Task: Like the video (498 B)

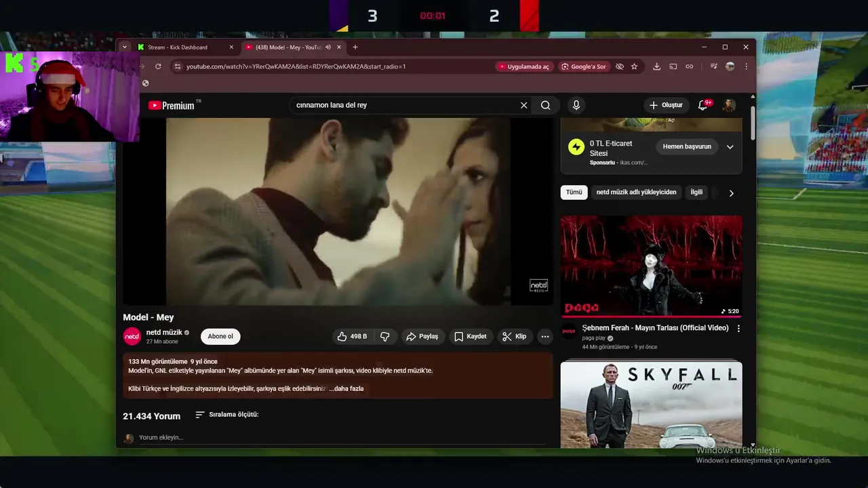Action: coord(353,336)
